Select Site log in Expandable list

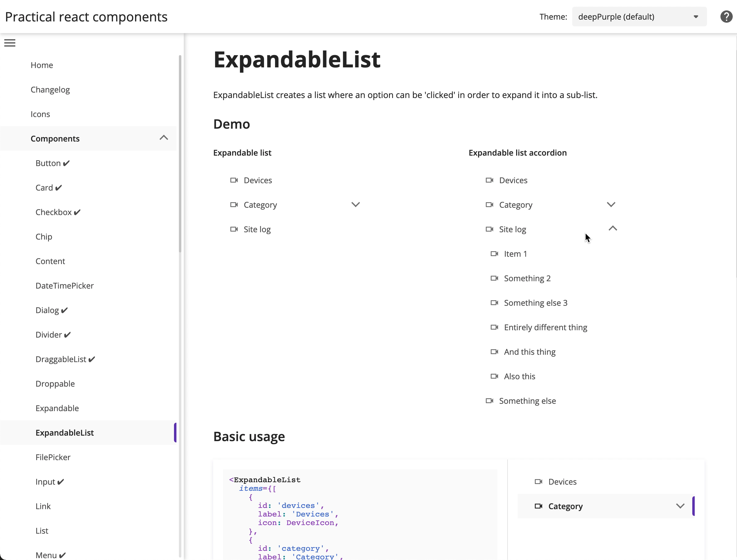click(257, 229)
